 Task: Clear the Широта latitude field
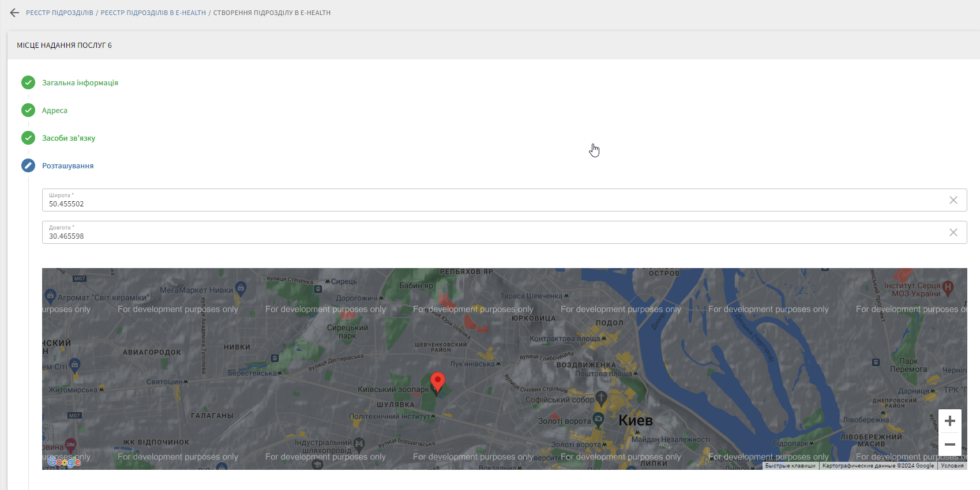click(953, 200)
